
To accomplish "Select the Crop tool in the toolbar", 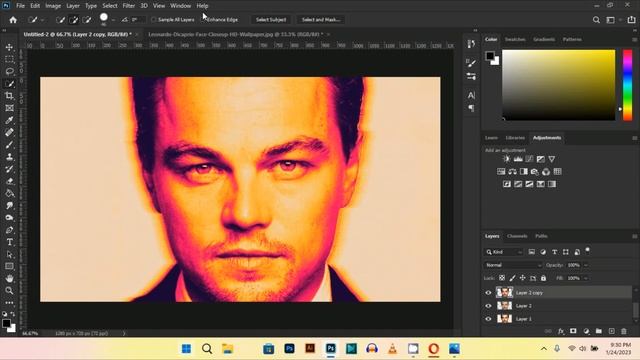I will [x=9, y=96].
